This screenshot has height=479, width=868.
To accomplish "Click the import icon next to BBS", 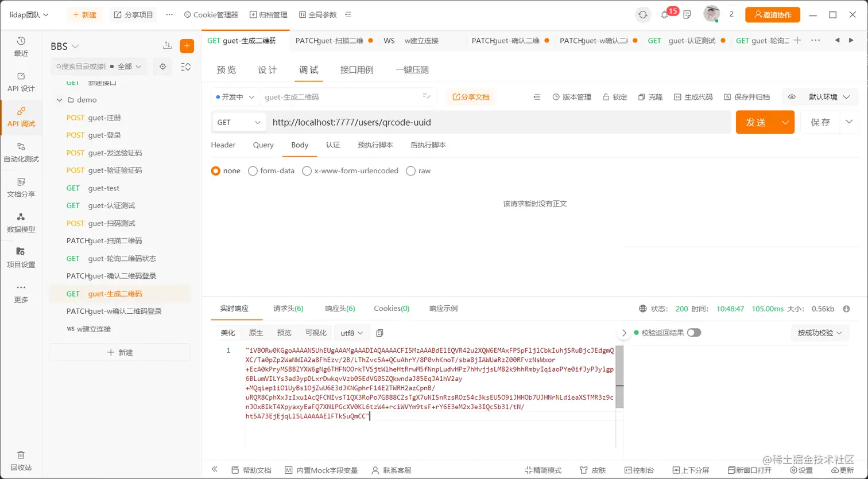I will click(168, 46).
